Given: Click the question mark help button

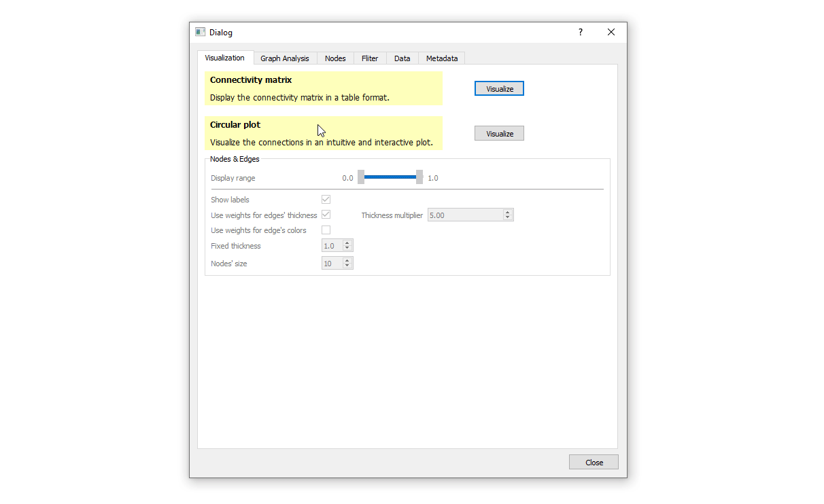Looking at the screenshot, I should pyautogui.click(x=580, y=32).
